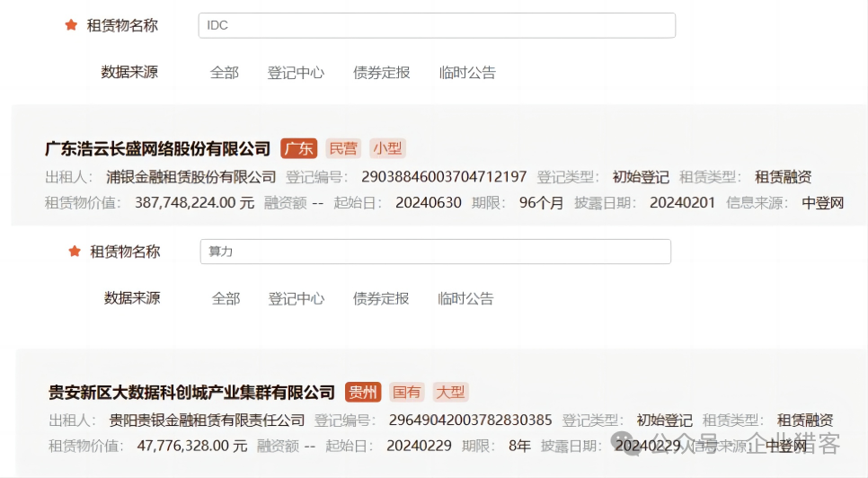Click the 小型 size tag

tap(387, 148)
